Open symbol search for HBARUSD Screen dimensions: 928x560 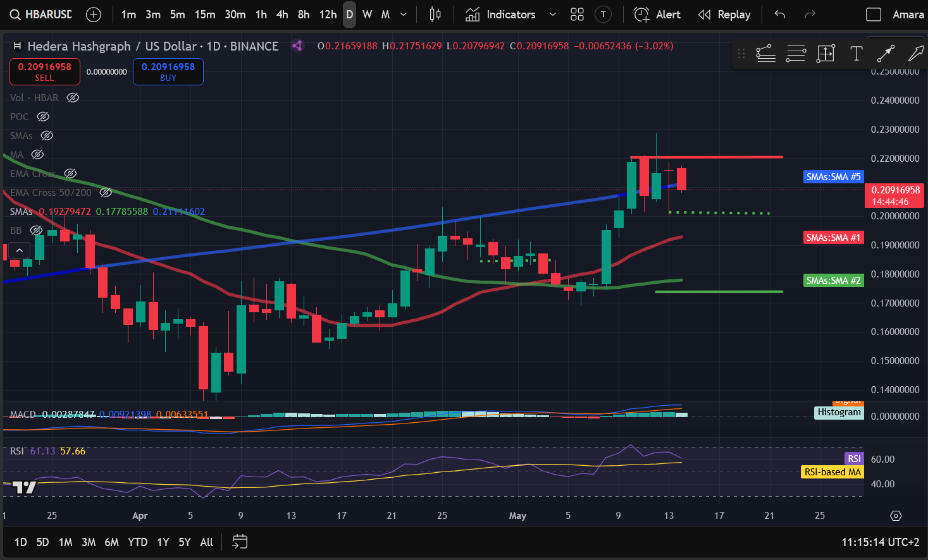pyautogui.click(x=41, y=14)
